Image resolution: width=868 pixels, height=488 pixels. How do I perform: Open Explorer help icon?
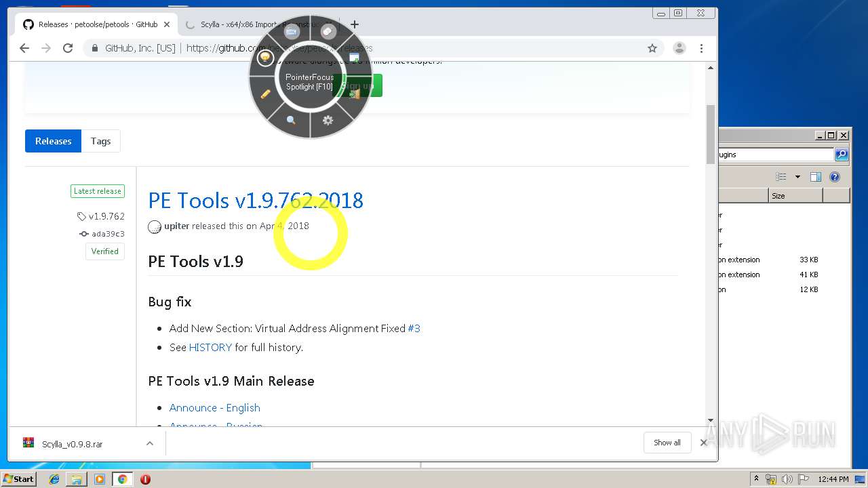point(835,177)
